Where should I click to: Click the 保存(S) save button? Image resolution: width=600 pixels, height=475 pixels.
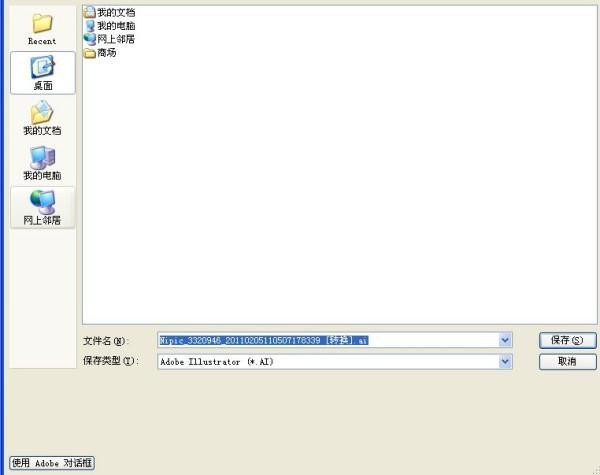567,340
